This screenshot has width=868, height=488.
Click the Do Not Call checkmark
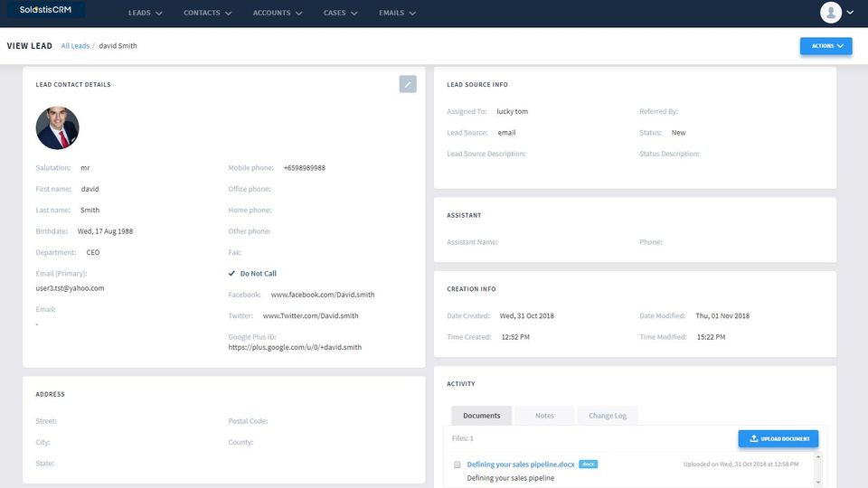[231, 273]
